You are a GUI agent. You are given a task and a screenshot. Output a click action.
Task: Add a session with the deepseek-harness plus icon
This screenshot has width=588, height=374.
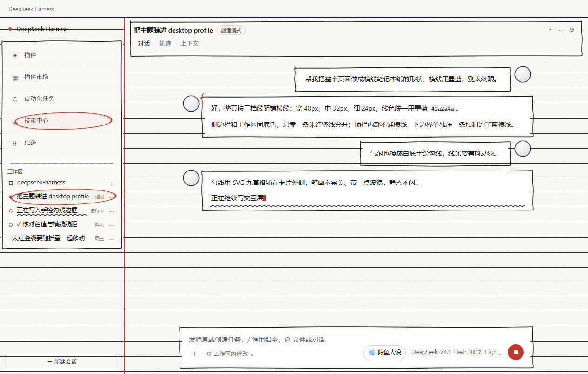(x=111, y=184)
